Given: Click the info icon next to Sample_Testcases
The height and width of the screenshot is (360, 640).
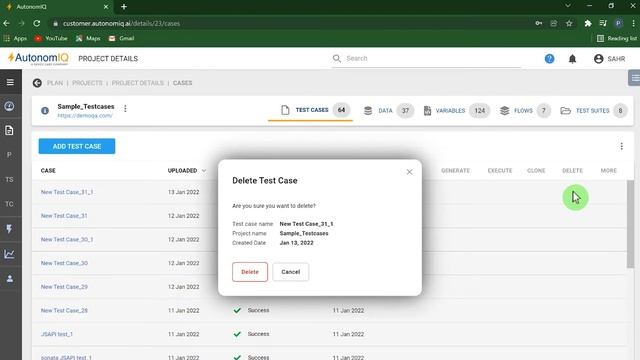Looking at the screenshot, I should pos(45,111).
